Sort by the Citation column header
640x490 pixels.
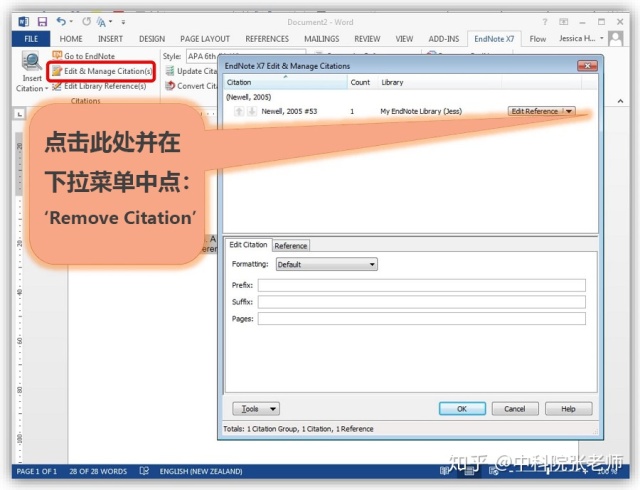pyautogui.click(x=285, y=82)
